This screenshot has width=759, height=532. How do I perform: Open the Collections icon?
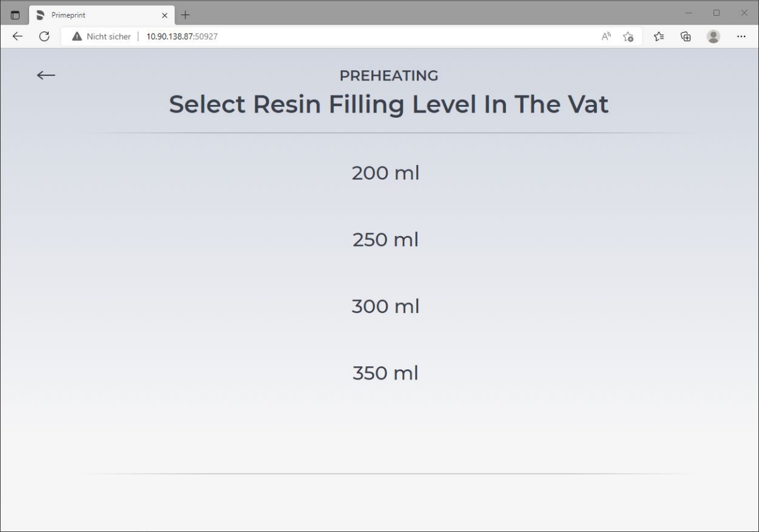(x=686, y=37)
